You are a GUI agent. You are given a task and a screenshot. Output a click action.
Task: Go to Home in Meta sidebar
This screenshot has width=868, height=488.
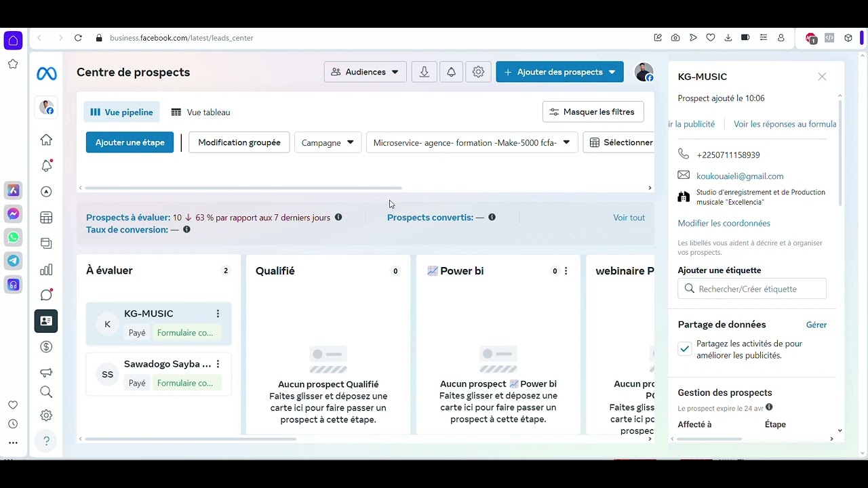click(46, 140)
